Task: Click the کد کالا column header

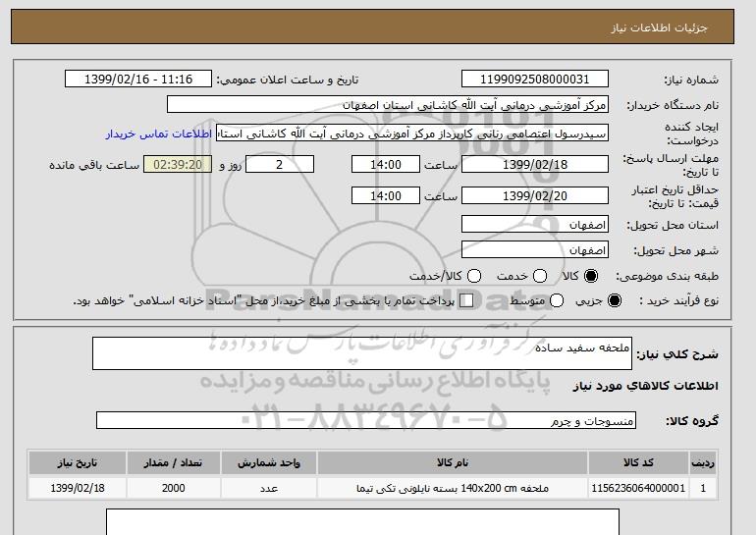Action: [638, 462]
